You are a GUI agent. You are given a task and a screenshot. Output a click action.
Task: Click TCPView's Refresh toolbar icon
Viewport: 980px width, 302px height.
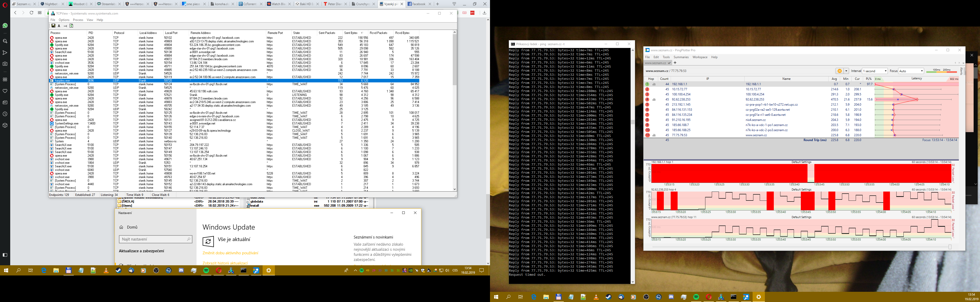pyautogui.click(x=71, y=26)
